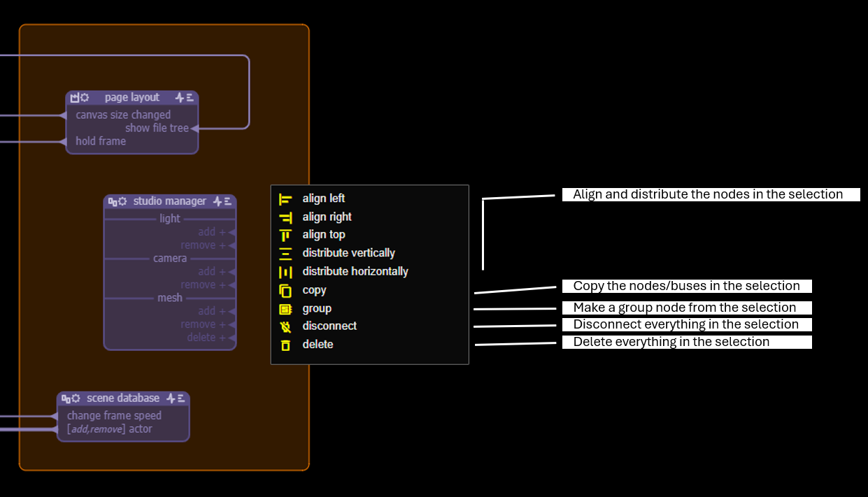868x497 pixels.
Task: Choose align right from the context menu
Action: [327, 217]
